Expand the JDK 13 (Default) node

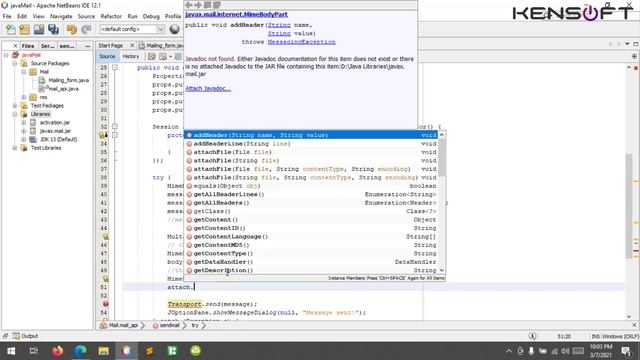pyautogui.click(x=24, y=139)
